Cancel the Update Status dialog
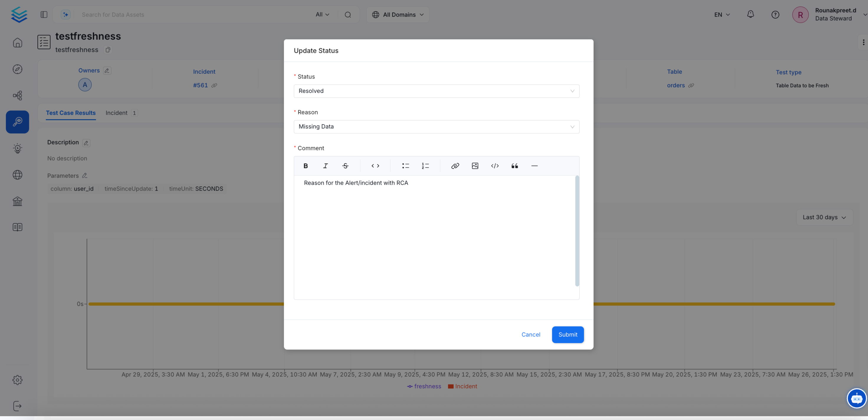 pyautogui.click(x=530, y=334)
